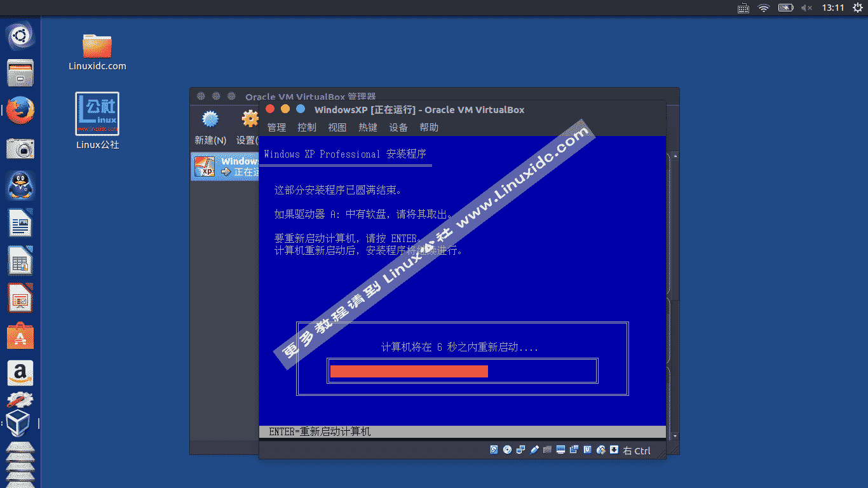Click the network adapters status icon
The height and width of the screenshot is (488, 868).
520,450
